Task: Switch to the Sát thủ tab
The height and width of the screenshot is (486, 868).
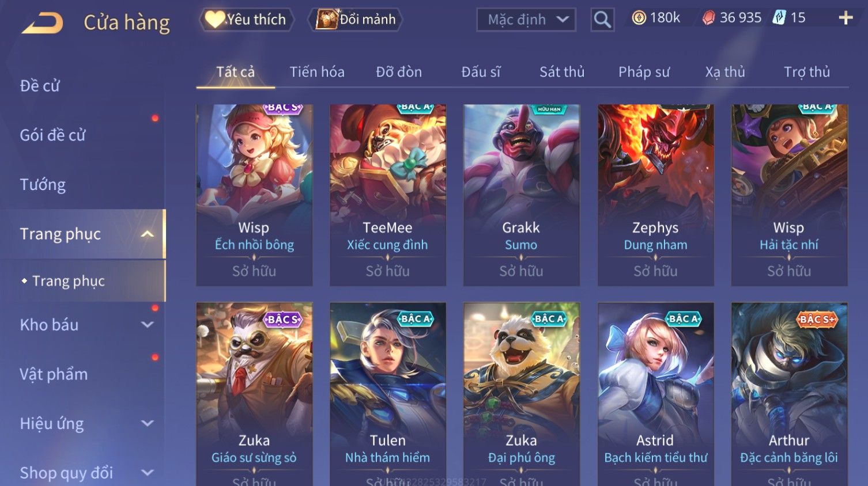Action: point(562,72)
